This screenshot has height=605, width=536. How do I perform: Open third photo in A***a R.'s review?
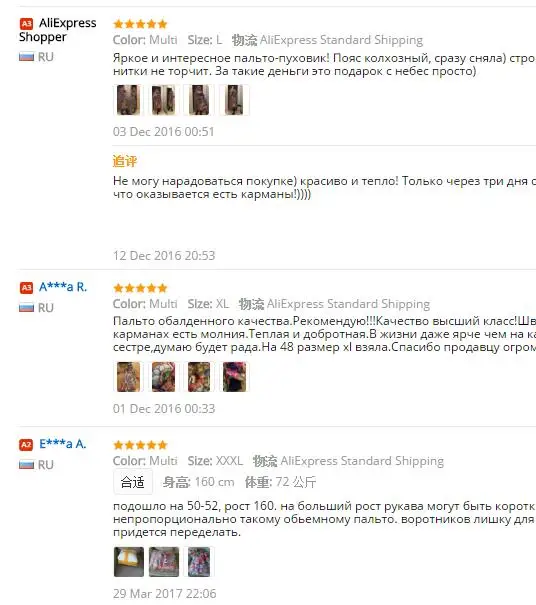(x=199, y=377)
